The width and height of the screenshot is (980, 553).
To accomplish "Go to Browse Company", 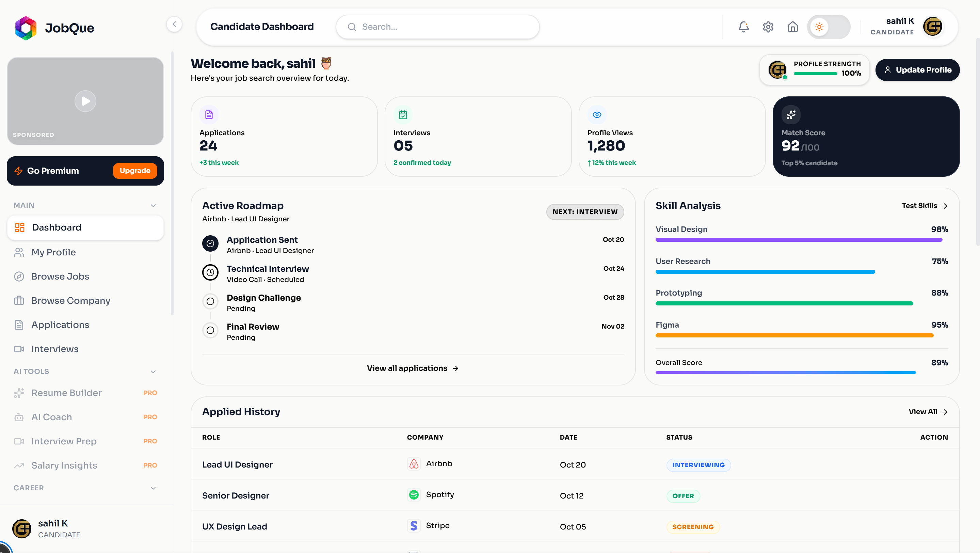I will [x=85, y=301].
